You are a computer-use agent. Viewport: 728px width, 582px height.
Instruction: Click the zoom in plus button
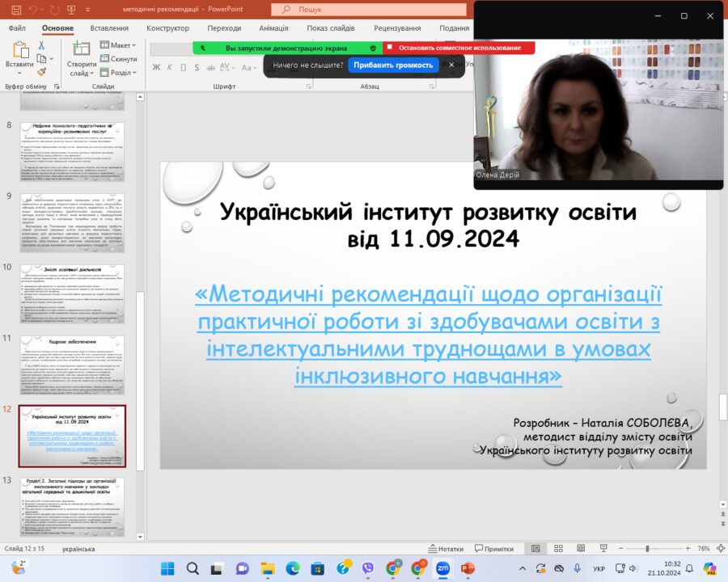click(x=688, y=549)
